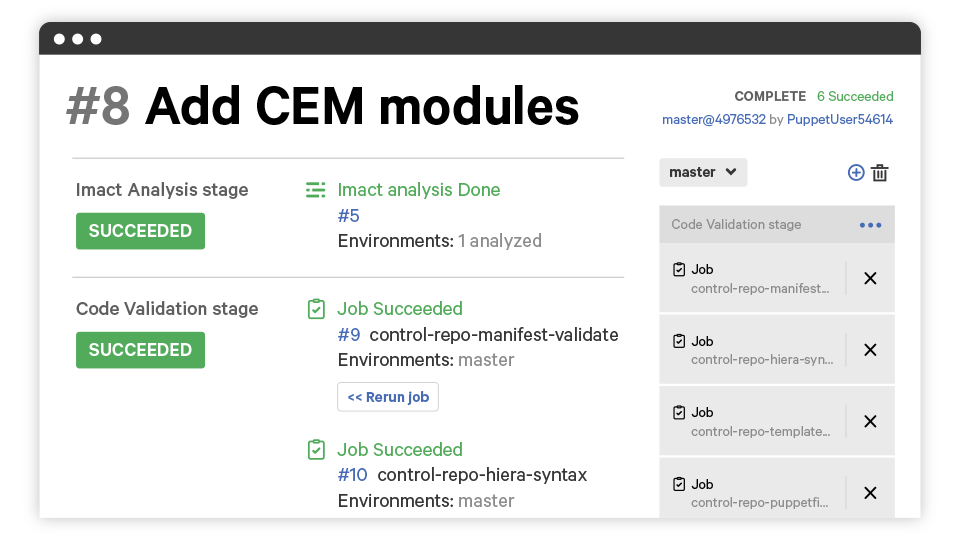Remove control-repo-puppetfi job with X

[x=870, y=492]
